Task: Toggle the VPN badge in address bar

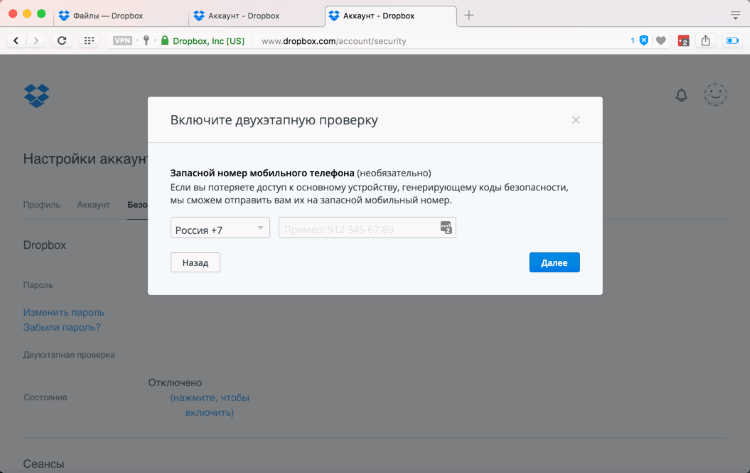Action: pos(122,40)
